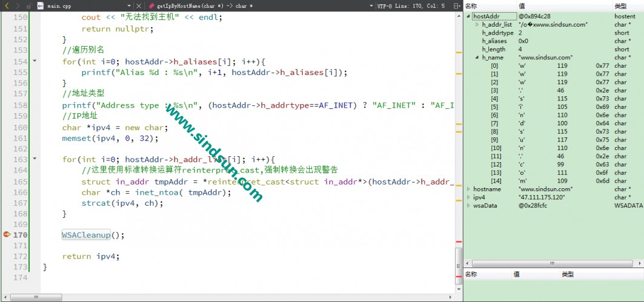Go forward with the right arrow icon
This screenshot has width=644, height=302.
[x=18, y=5]
